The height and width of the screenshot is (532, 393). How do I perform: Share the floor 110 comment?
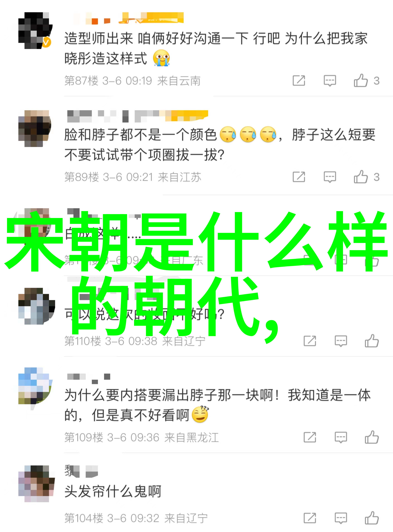pyautogui.click(x=310, y=341)
